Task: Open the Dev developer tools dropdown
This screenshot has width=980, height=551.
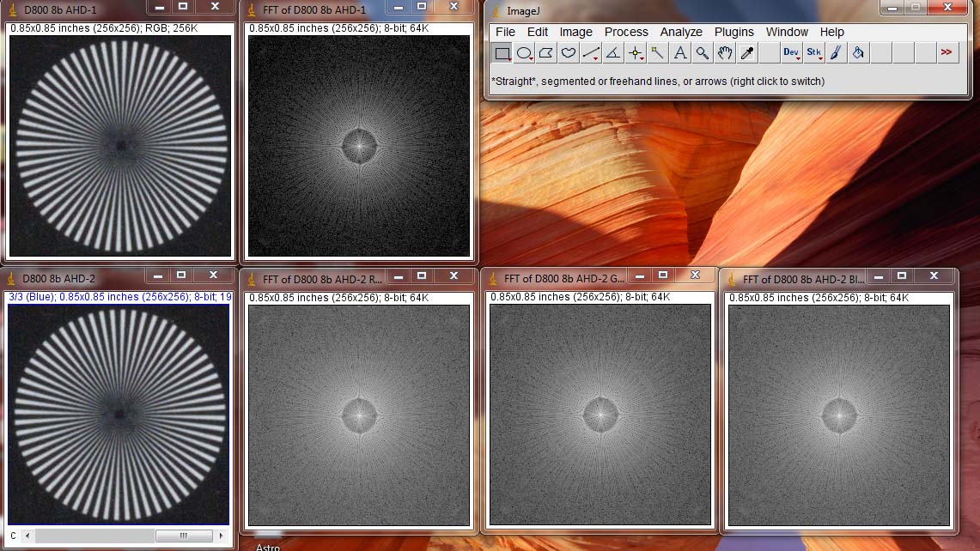Action: [x=792, y=53]
